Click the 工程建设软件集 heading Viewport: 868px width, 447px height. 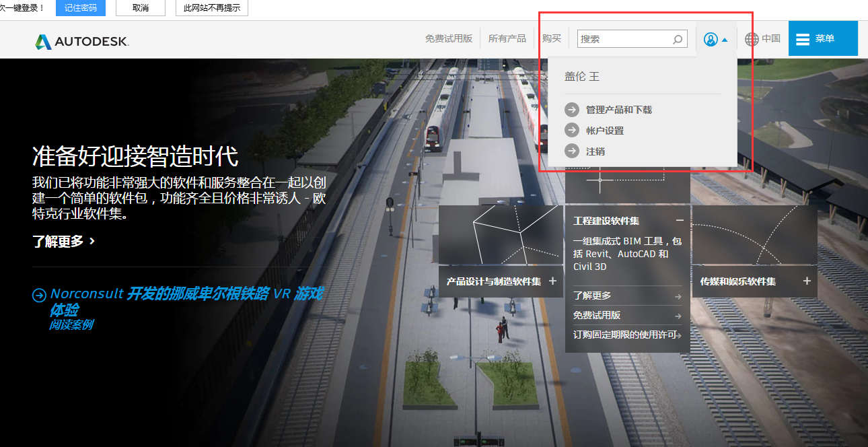click(x=606, y=221)
